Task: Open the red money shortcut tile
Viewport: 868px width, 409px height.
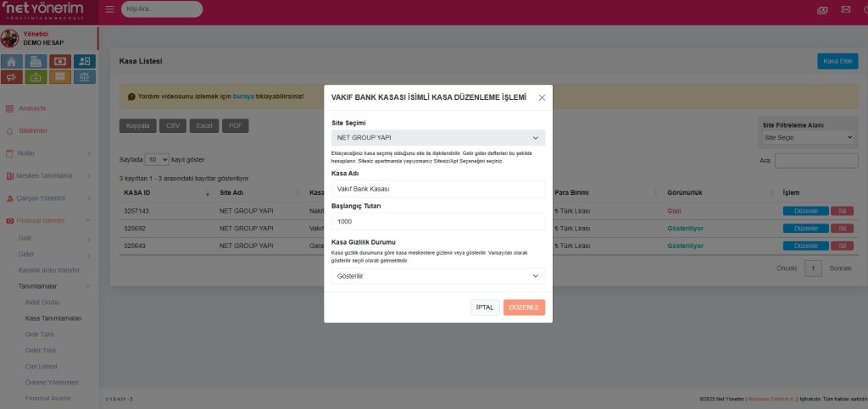Action: point(60,61)
